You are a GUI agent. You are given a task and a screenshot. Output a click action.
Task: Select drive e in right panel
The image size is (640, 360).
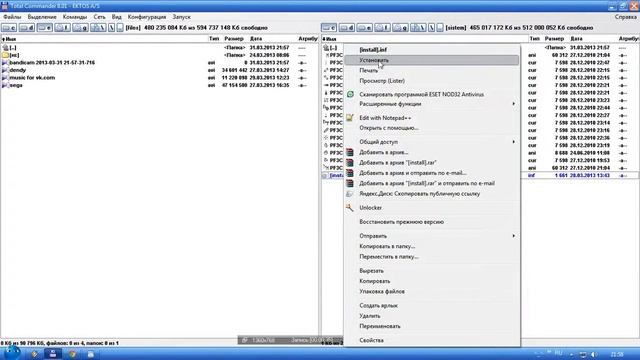pos(364,28)
